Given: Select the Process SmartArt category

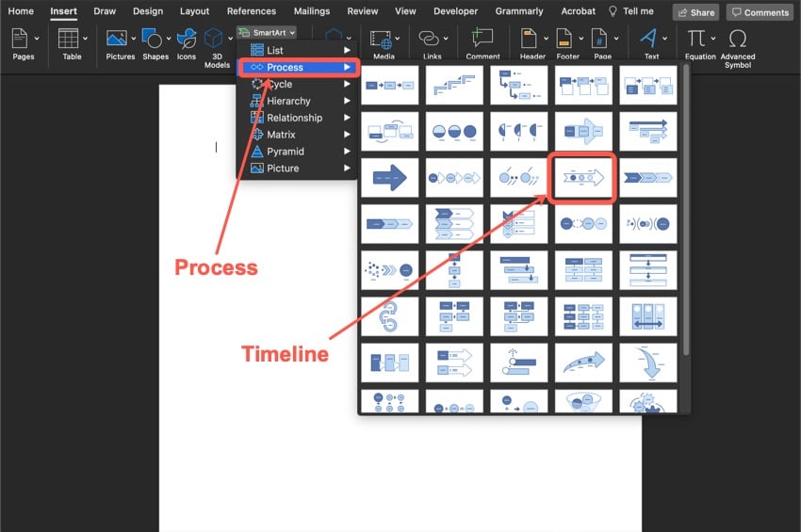Looking at the screenshot, I should (299, 68).
